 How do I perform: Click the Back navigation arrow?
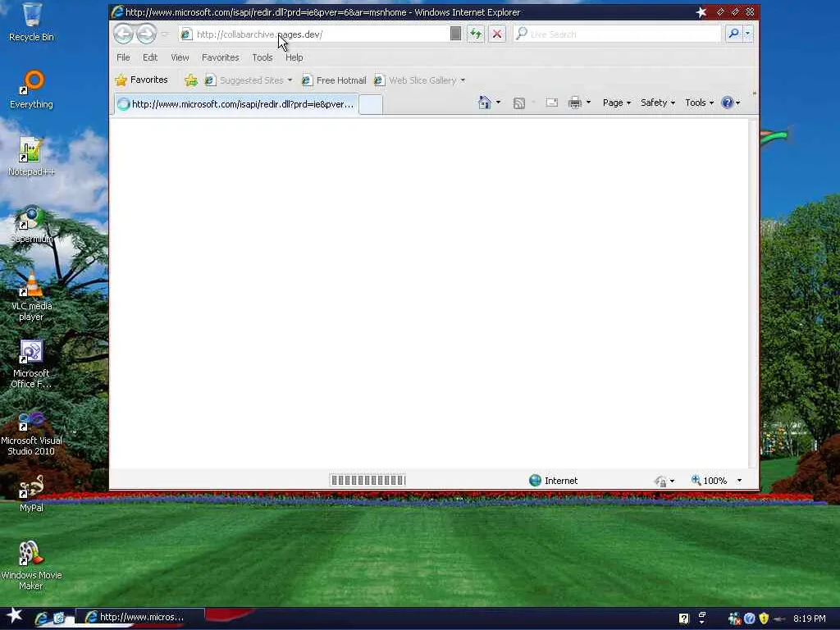coord(123,34)
